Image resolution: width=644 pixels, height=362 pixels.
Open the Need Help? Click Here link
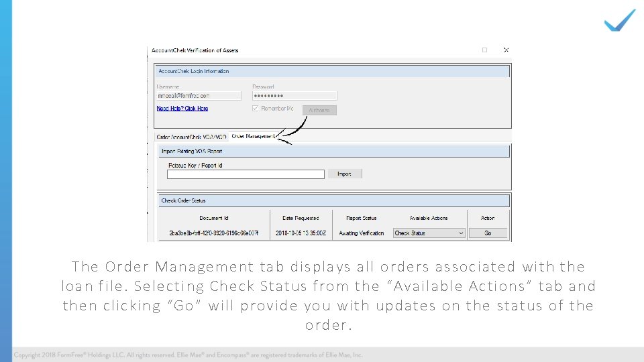(182, 109)
